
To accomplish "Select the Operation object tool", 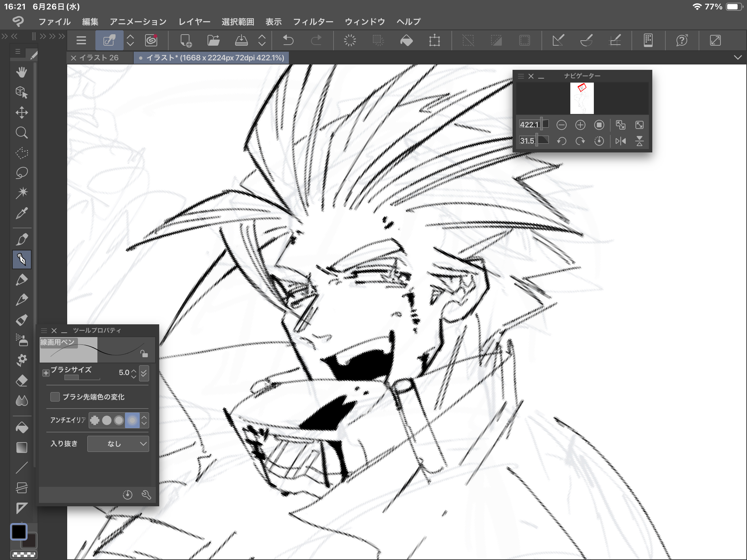I will (x=21, y=92).
